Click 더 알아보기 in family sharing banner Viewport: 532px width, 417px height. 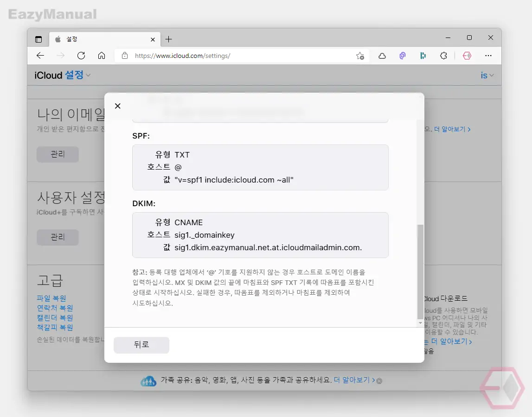click(354, 380)
